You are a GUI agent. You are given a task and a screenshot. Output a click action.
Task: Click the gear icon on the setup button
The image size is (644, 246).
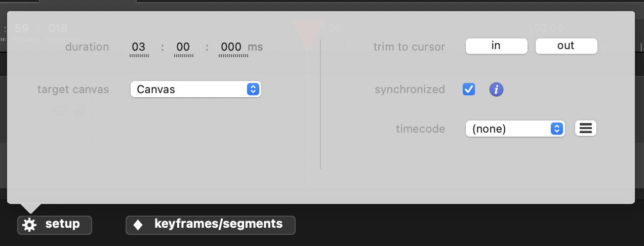(30, 225)
